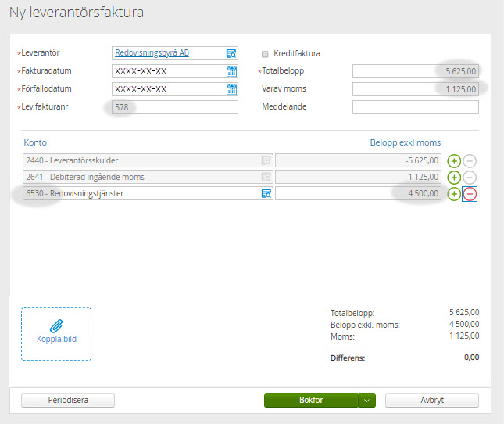Open the calendar picker for Förfallodatum
Screen dimensions: 504x424
tap(231, 89)
